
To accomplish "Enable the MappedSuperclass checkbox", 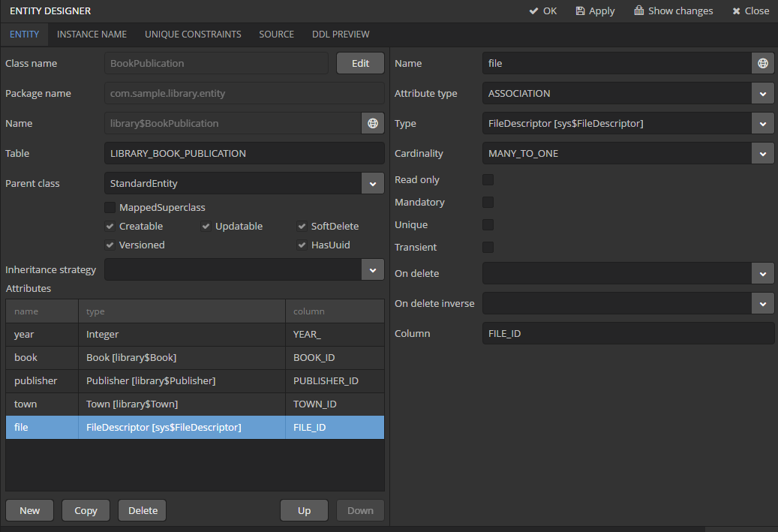I will pyautogui.click(x=110, y=207).
